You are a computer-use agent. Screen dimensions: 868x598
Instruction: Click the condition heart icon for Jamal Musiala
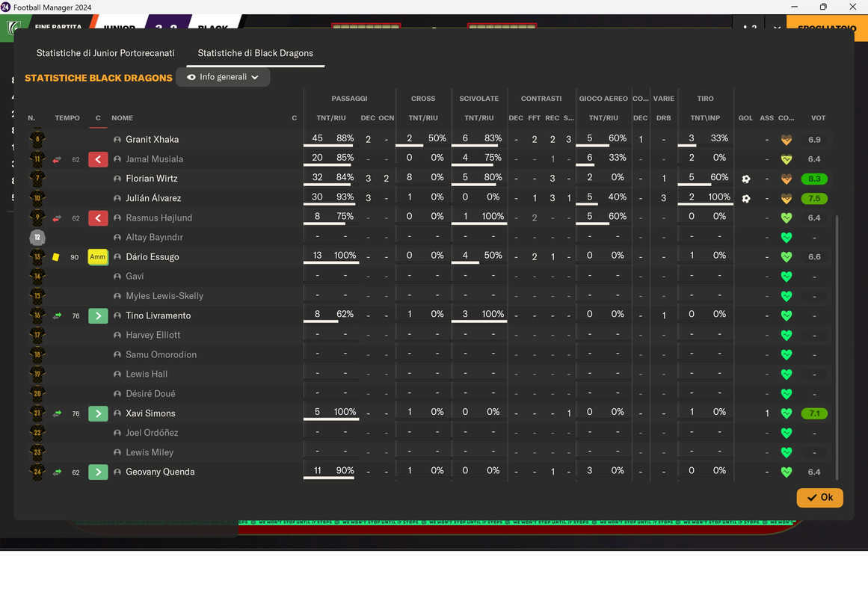tap(786, 159)
